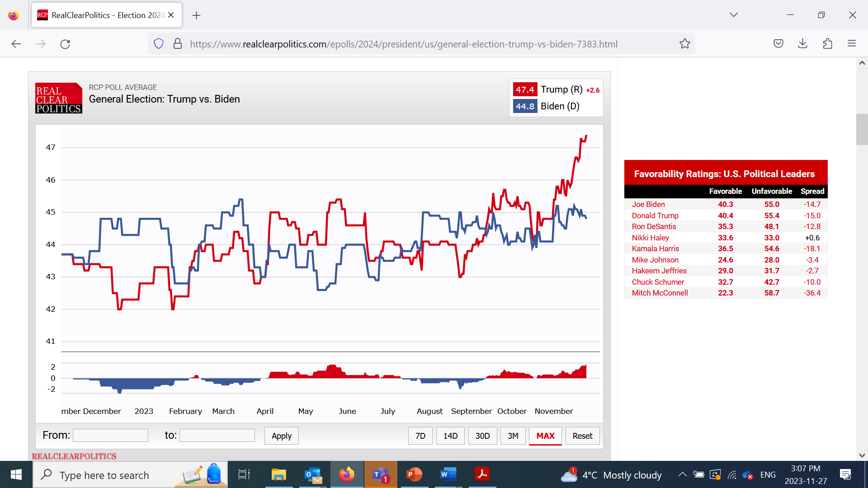868x488 pixels.
Task: Select the 7D range button
Action: coord(420,436)
